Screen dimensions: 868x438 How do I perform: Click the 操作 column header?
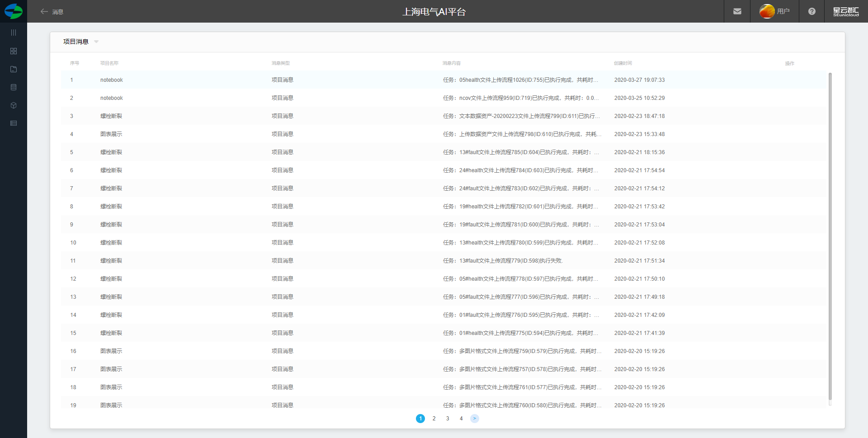(790, 63)
